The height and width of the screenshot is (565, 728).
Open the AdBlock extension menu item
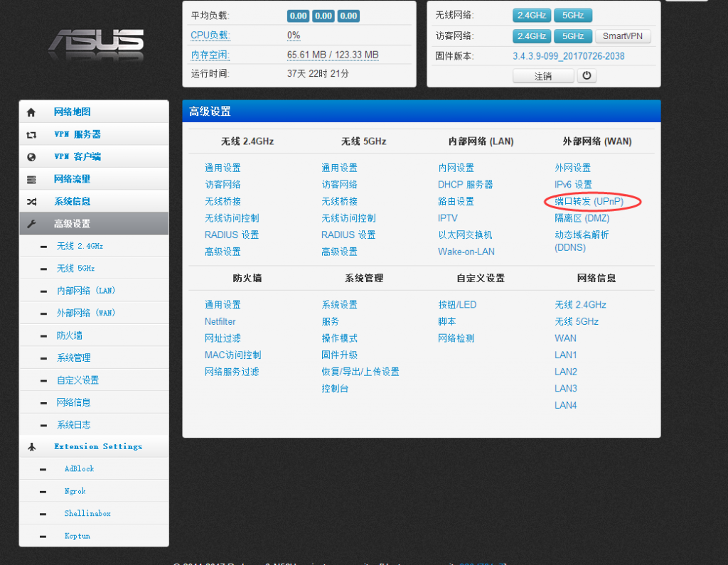(79, 469)
